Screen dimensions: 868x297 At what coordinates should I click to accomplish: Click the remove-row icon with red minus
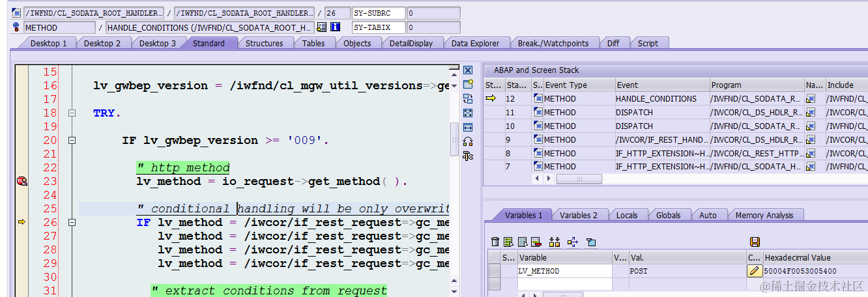(535, 242)
